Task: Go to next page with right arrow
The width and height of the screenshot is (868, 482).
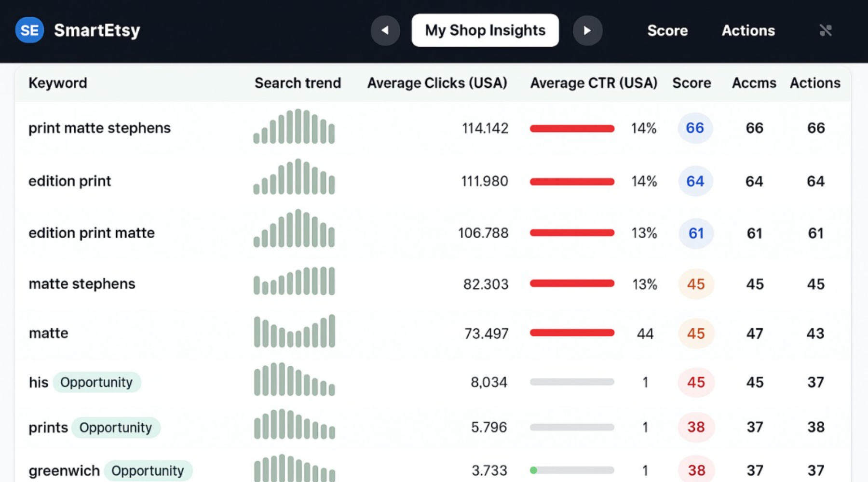Action: pyautogui.click(x=587, y=30)
